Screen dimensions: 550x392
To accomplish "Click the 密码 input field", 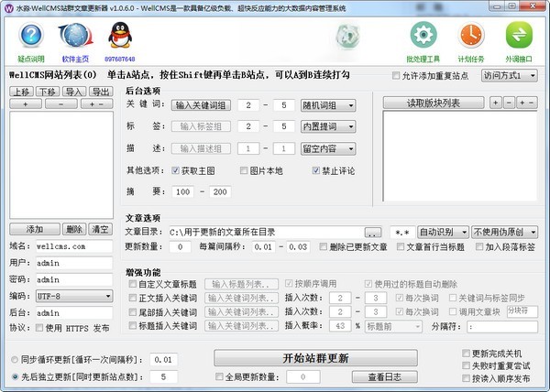I will (74, 279).
